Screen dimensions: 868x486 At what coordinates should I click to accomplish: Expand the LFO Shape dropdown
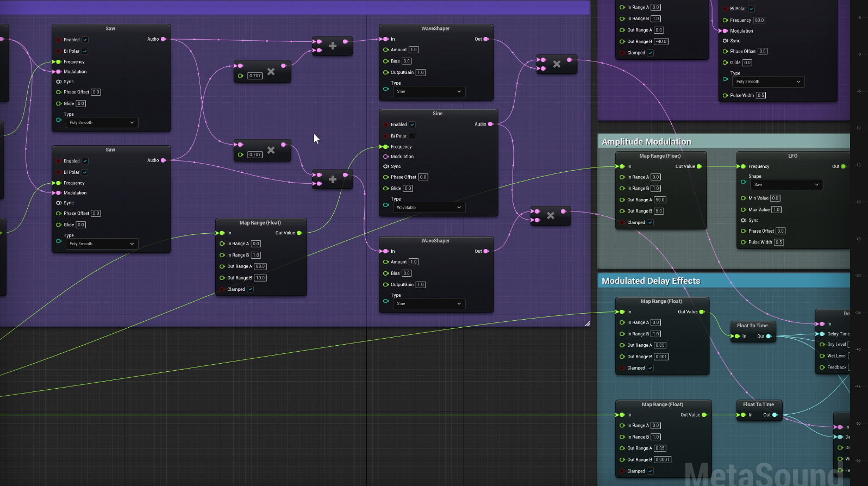(x=786, y=185)
